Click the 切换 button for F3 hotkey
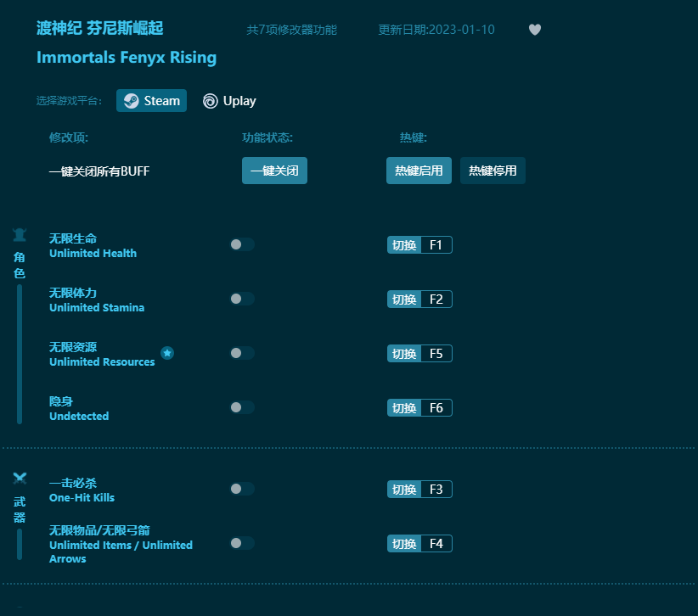The height and width of the screenshot is (616, 698). pyautogui.click(x=404, y=490)
